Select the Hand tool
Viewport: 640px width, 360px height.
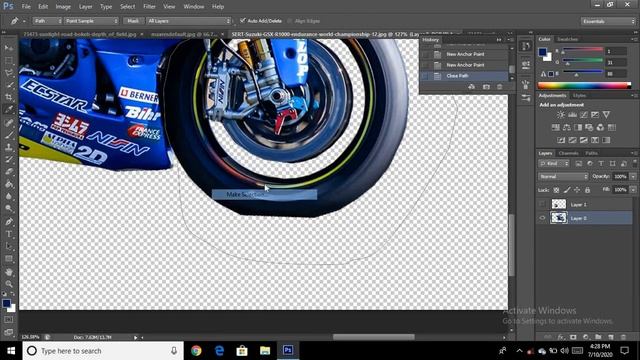9,272
